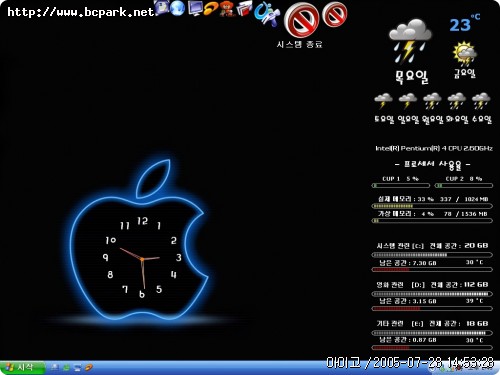The image size is (500, 375).
Task: Click the 18 GB total space value
Action: [x=477, y=324]
